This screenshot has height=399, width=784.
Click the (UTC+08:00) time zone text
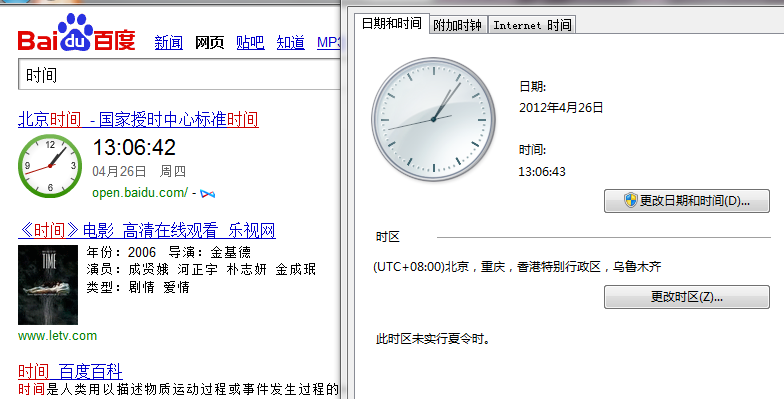pyautogui.click(x=517, y=266)
